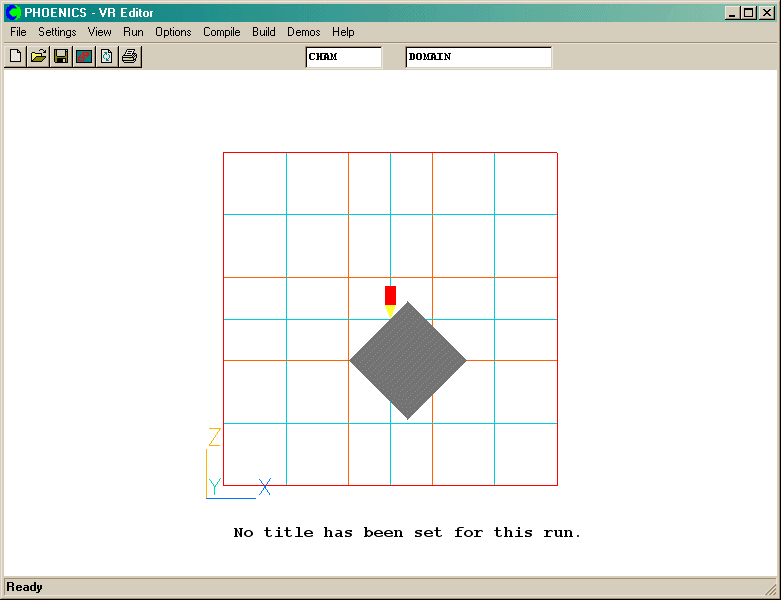Open the View menu

[x=99, y=32]
